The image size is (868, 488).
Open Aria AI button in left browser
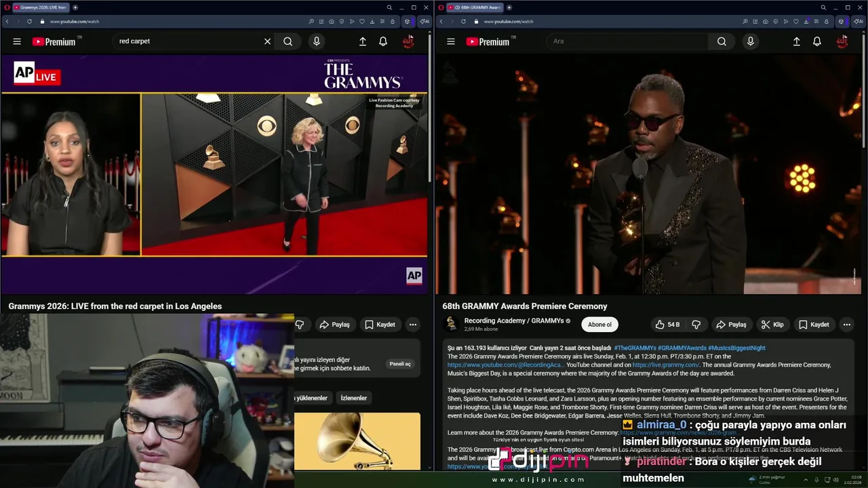coord(424,21)
